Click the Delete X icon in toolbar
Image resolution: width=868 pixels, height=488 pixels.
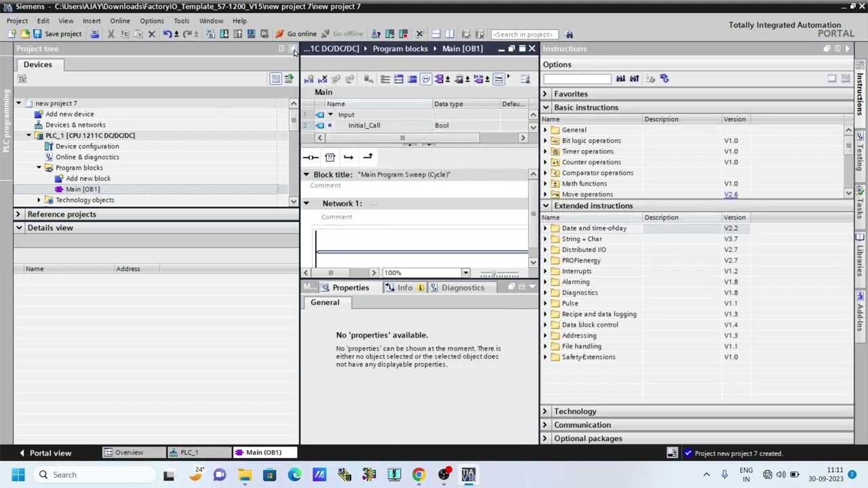pos(152,34)
